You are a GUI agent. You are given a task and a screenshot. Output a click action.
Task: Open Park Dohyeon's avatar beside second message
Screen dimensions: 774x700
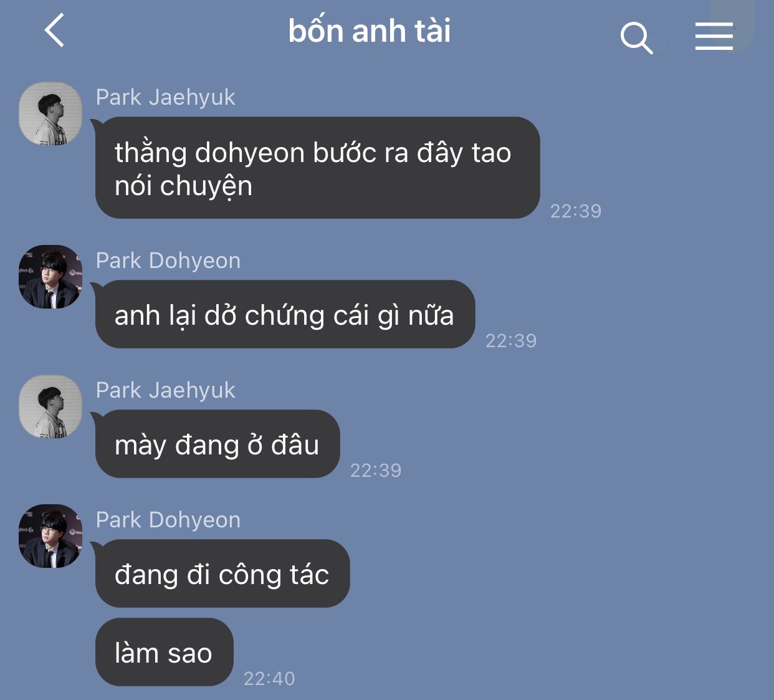(50, 277)
